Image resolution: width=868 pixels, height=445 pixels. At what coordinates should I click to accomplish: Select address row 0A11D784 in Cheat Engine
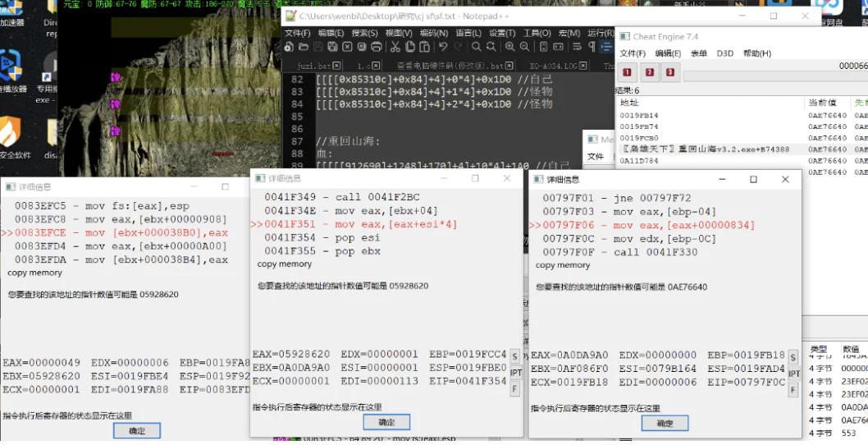(x=742, y=161)
